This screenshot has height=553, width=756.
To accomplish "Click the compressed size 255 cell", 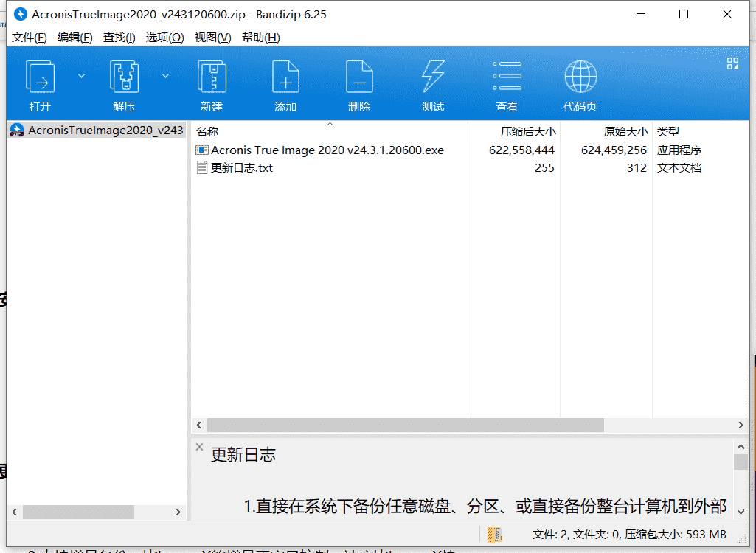I will click(x=544, y=168).
